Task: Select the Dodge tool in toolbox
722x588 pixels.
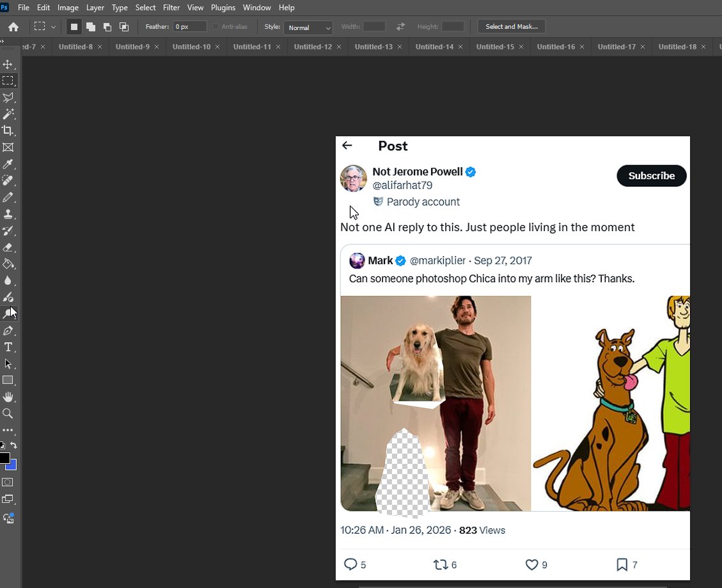Action: [x=8, y=314]
